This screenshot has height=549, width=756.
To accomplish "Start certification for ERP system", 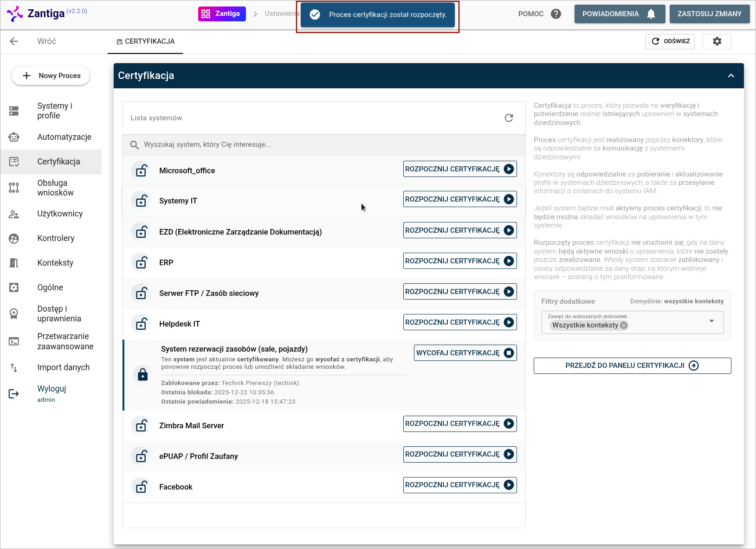I will point(459,261).
